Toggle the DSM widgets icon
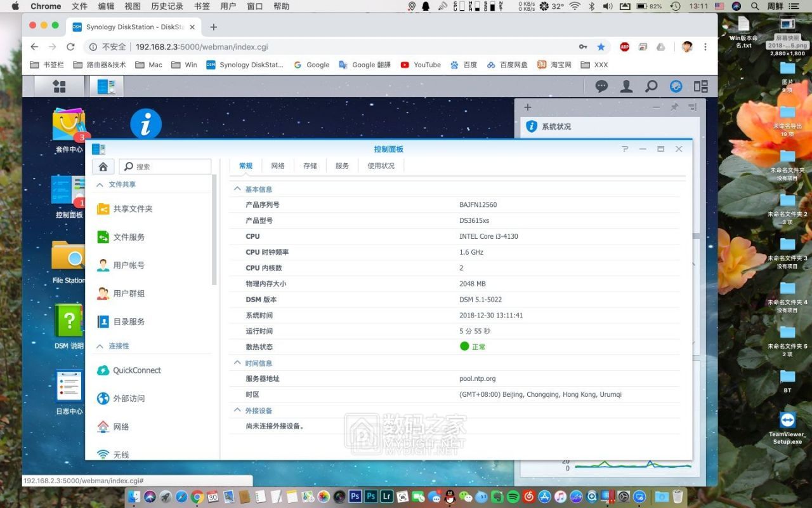812x508 pixels. (676, 86)
